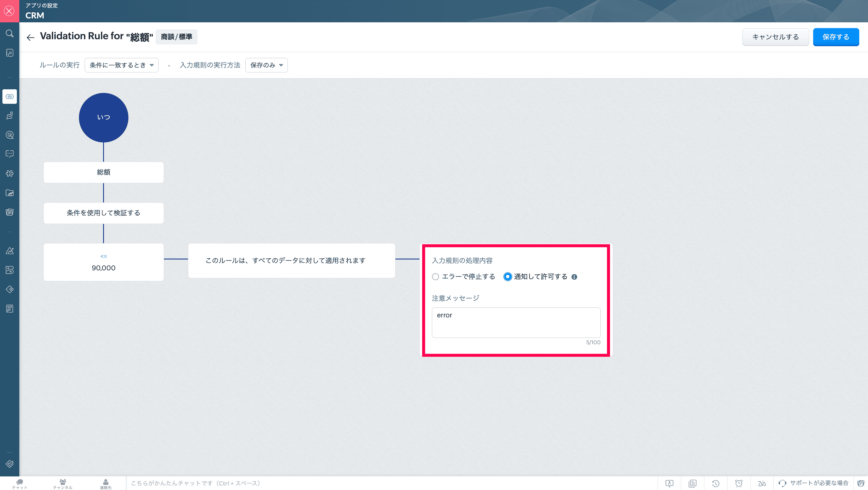Click the red X close settings icon

pyautogui.click(x=9, y=11)
